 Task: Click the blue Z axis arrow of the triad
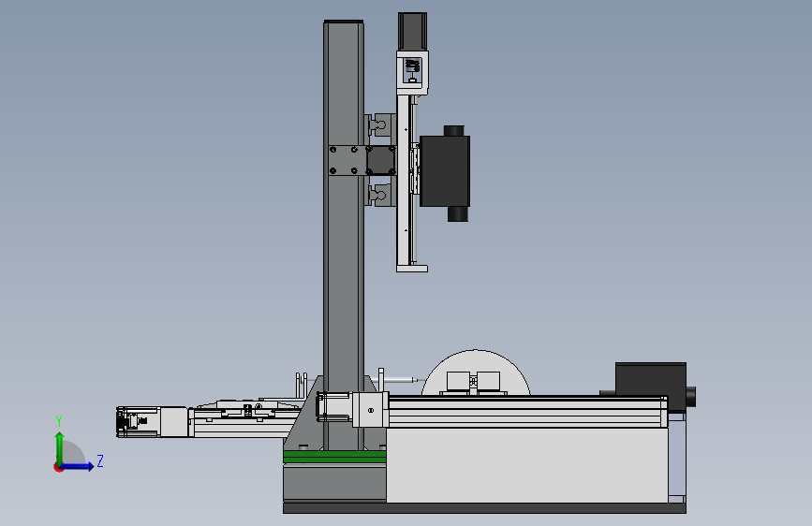point(78,466)
